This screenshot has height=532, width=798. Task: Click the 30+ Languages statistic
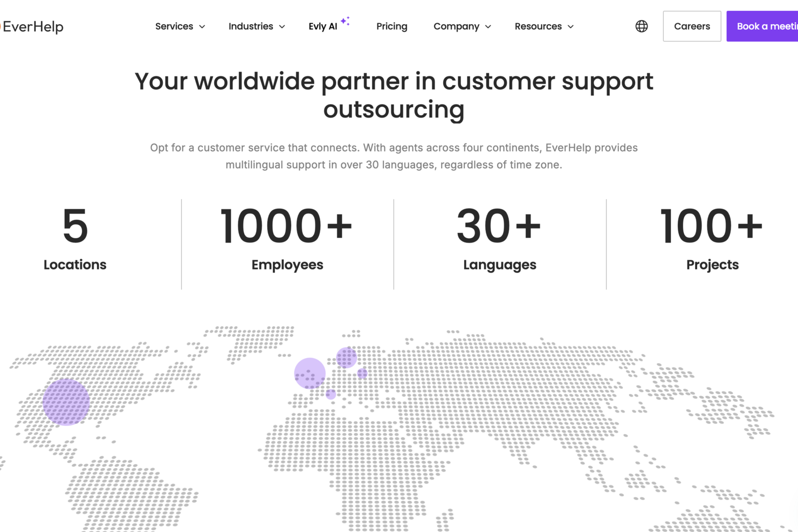tap(499, 240)
